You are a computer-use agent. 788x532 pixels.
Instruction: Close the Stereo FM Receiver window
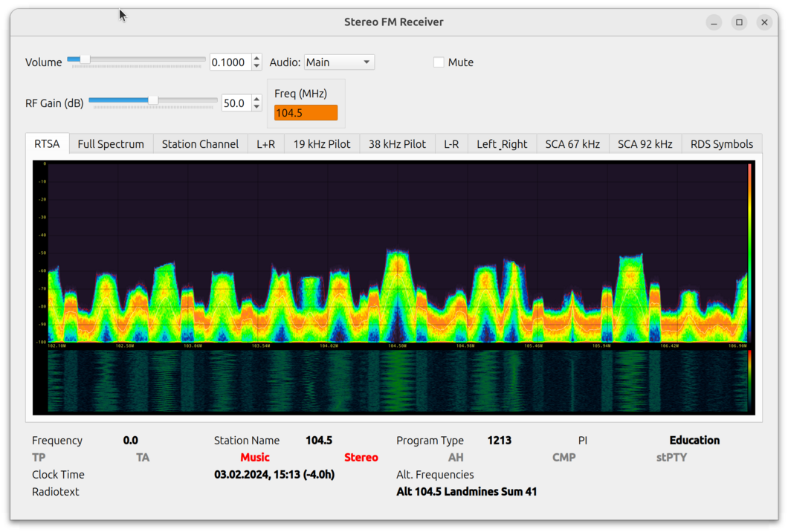pyautogui.click(x=764, y=22)
